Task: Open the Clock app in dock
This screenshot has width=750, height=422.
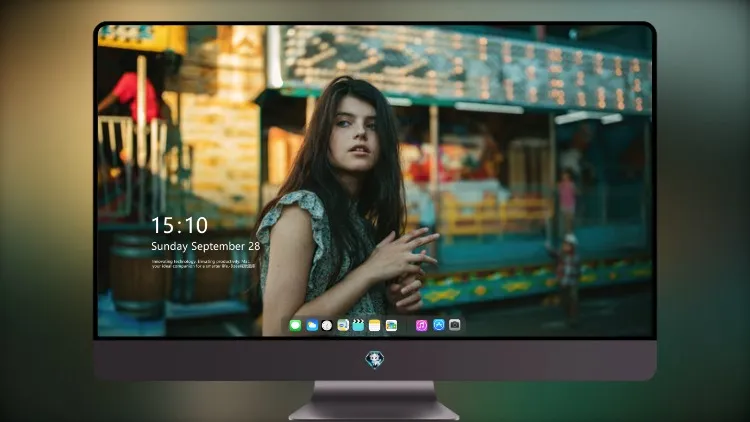Action: pyautogui.click(x=327, y=325)
